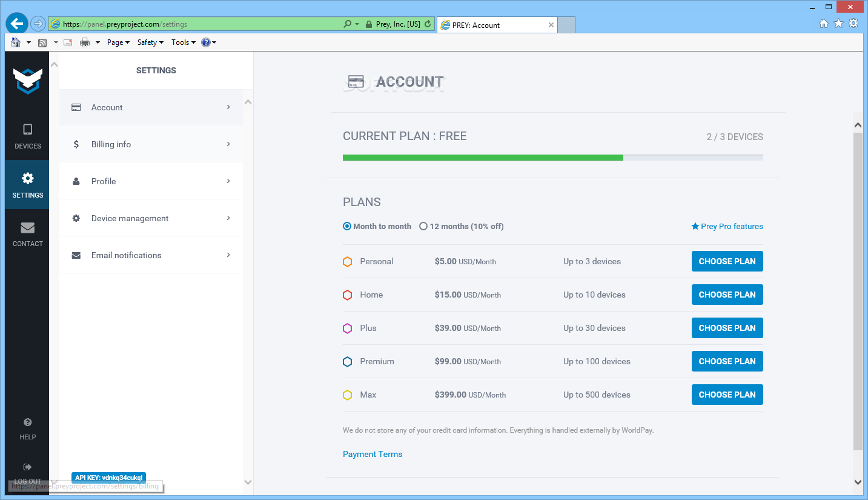
Task: Go to Devices in the left sidebar
Action: click(x=28, y=136)
